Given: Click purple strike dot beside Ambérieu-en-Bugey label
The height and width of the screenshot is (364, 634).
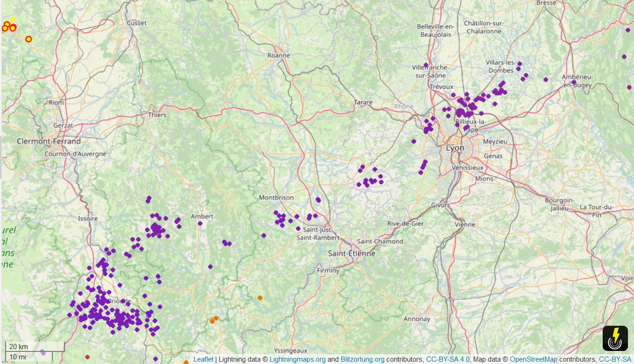Looking at the screenshot, I should (x=574, y=82).
